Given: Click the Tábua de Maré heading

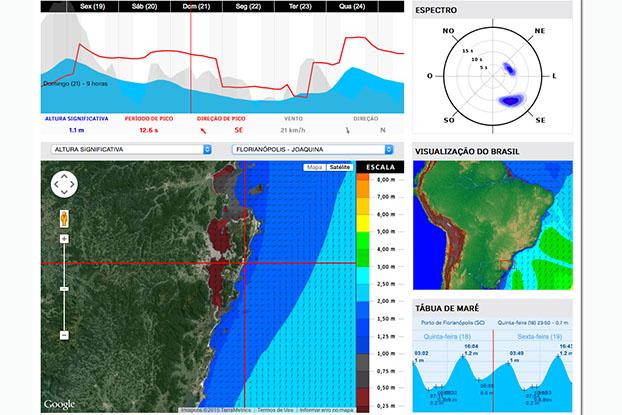Looking at the screenshot, I should (447, 308).
